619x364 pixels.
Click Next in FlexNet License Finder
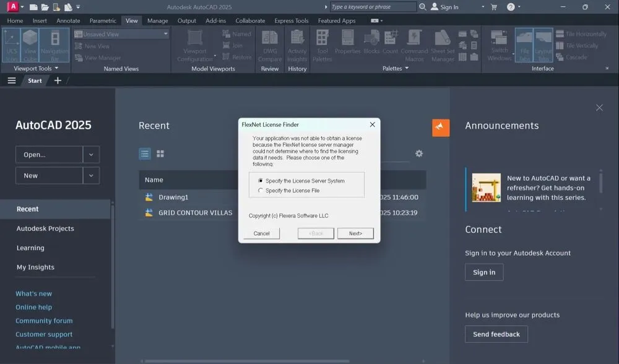pos(355,233)
